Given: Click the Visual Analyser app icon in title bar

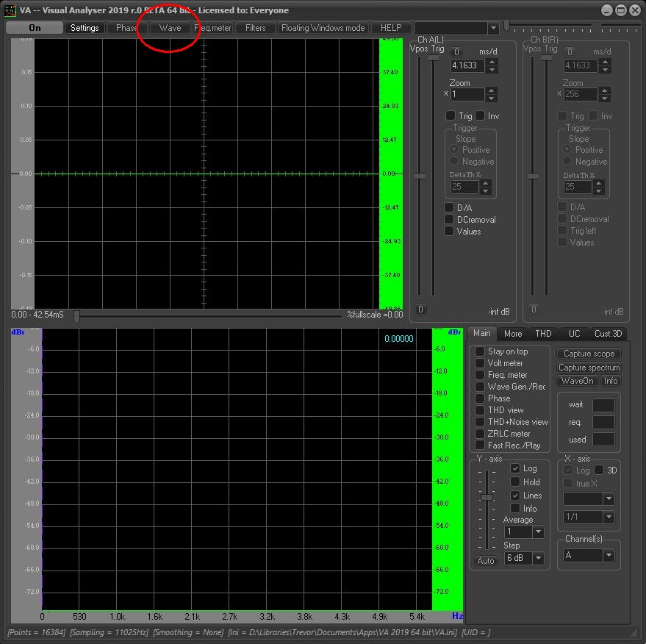Looking at the screenshot, I should pyautogui.click(x=10, y=10).
